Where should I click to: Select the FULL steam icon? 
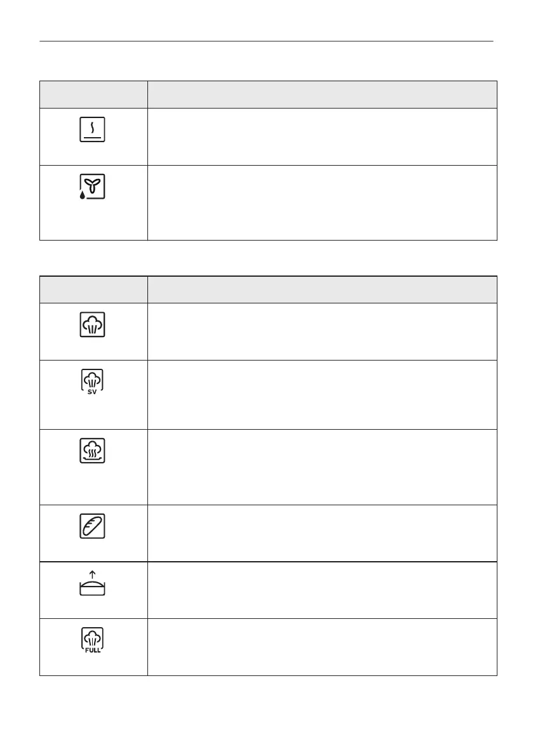pyautogui.click(x=93, y=641)
